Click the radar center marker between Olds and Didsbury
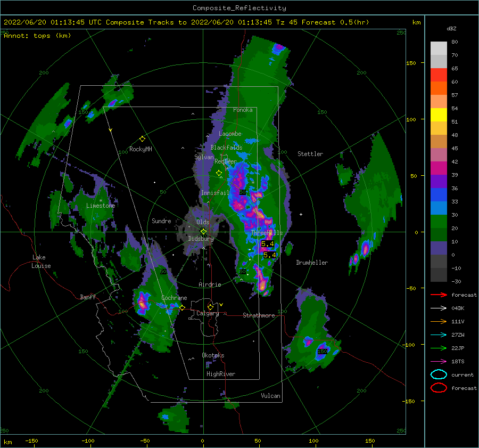The height and width of the screenshot is (448, 479). pos(203,232)
